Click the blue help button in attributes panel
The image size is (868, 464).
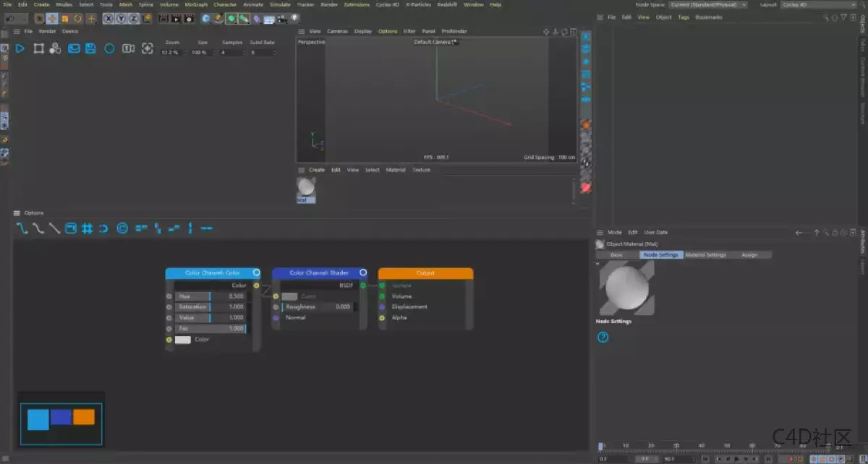coord(603,337)
